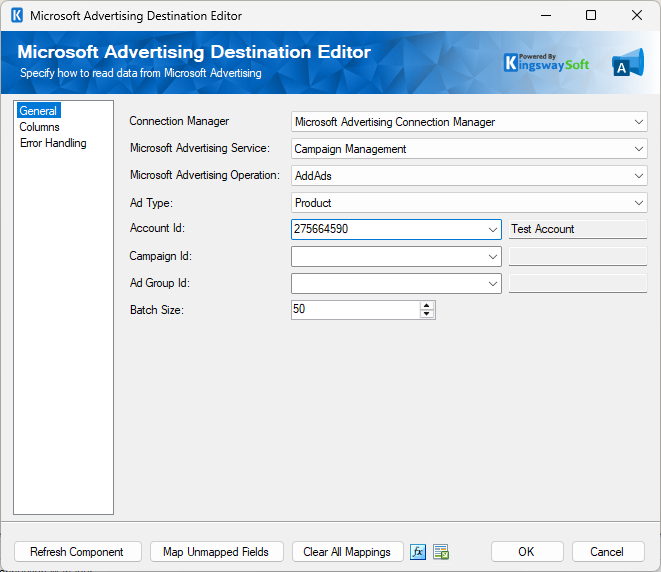Open the Ad Group Id dropdown
Viewport: 661px width, 572px height.
(x=493, y=284)
